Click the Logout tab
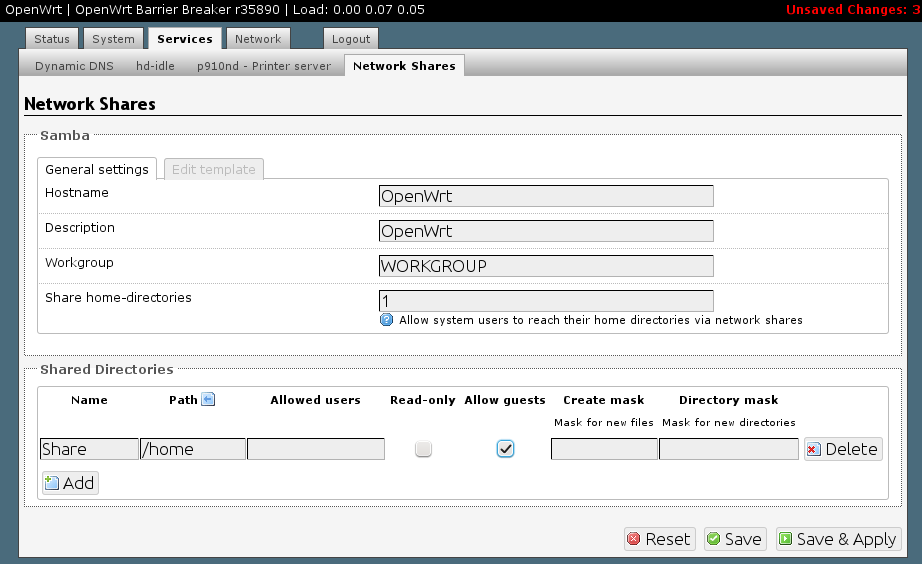This screenshot has width=922, height=564. [x=351, y=39]
